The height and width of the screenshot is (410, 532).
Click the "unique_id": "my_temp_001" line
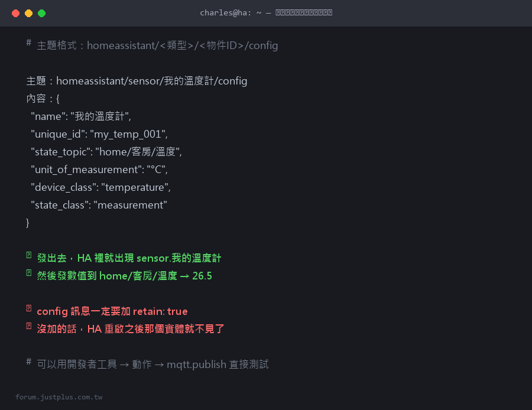coord(99,134)
